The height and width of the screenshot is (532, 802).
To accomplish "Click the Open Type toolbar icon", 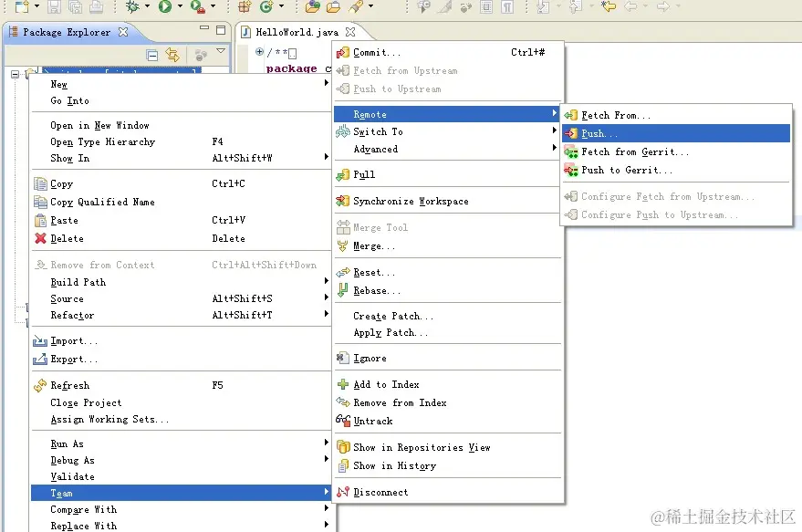I will [x=313, y=6].
